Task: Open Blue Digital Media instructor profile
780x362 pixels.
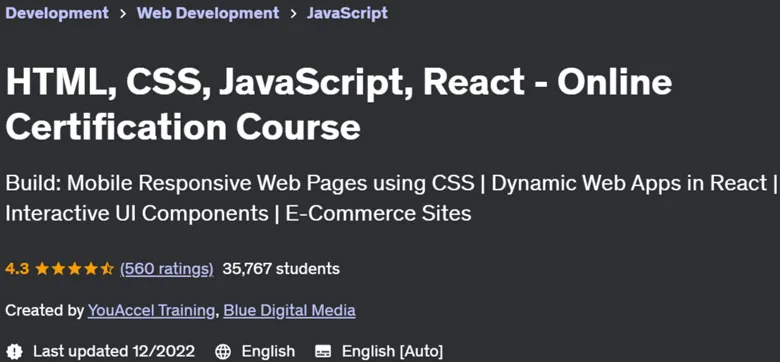Action: coord(290,311)
